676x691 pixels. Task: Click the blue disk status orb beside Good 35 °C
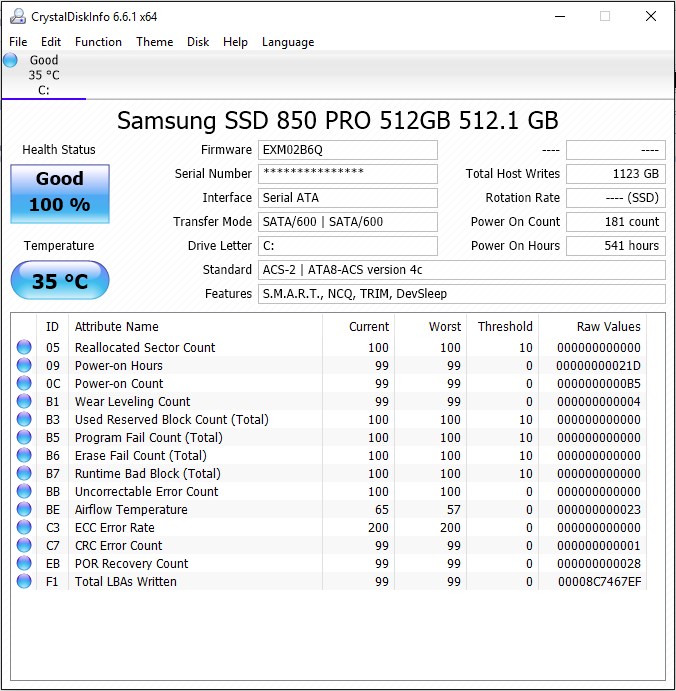(11, 60)
